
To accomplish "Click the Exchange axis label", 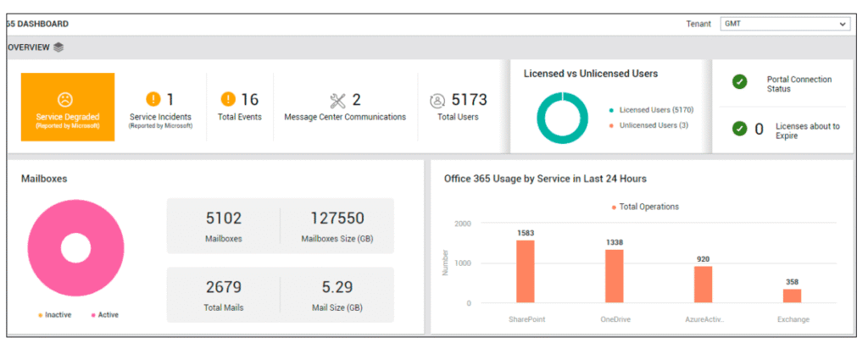I will [x=793, y=320].
